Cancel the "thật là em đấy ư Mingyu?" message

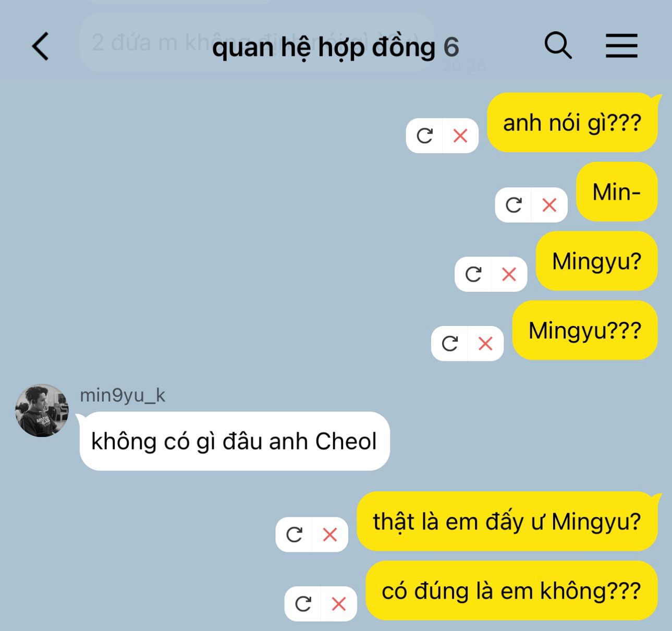(330, 534)
